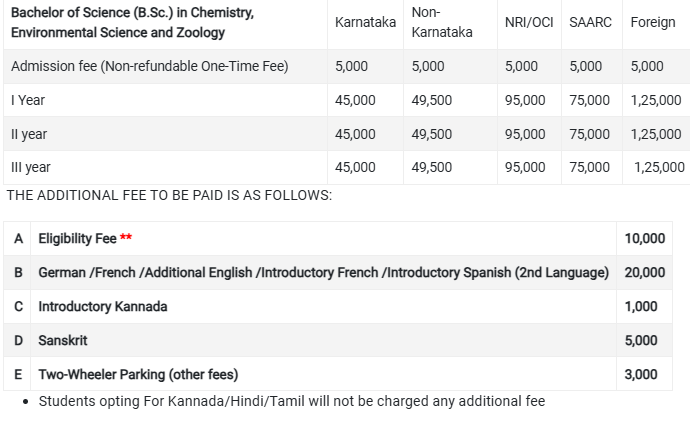This screenshot has width=690, height=423.
Task: Click the Two-Wheeler Parking row label
Action: (138, 374)
